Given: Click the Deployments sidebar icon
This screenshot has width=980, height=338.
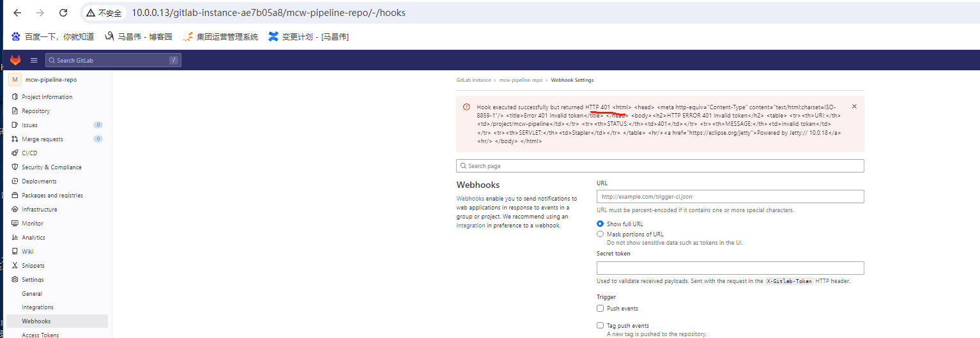Looking at the screenshot, I should click(15, 181).
